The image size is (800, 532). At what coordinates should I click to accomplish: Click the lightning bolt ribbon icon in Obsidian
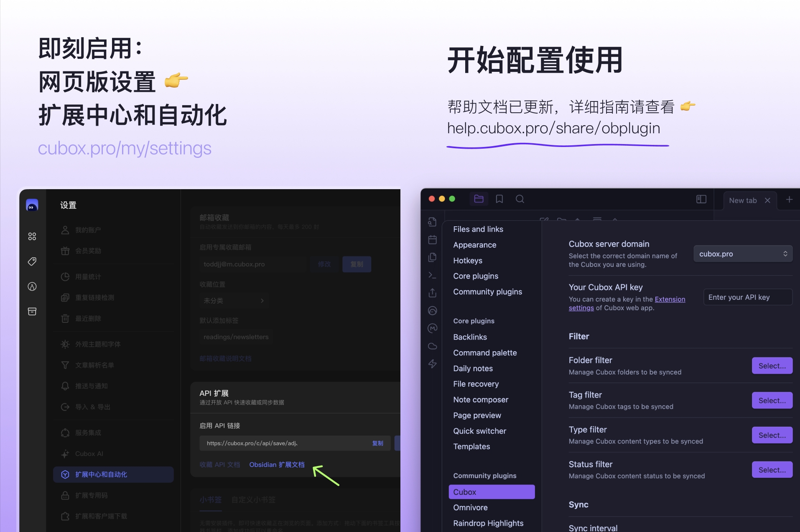tap(433, 364)
